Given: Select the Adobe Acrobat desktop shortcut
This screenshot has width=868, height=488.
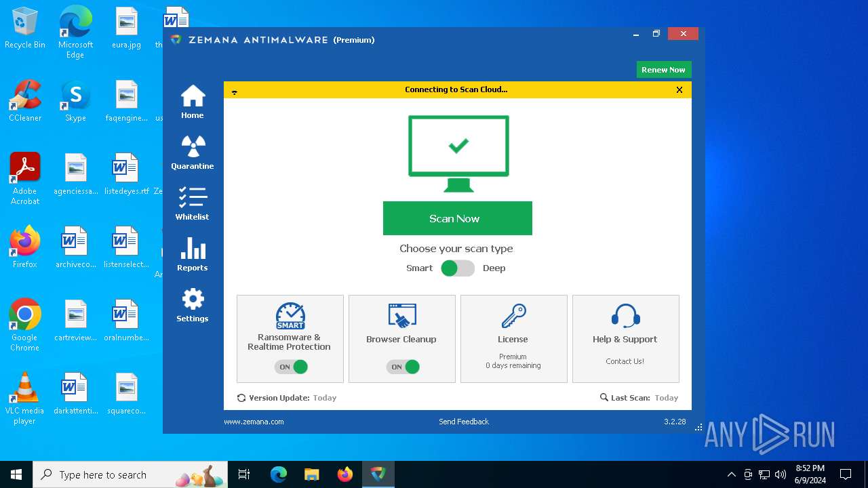Looking at the screenshot, I should 25,178.
